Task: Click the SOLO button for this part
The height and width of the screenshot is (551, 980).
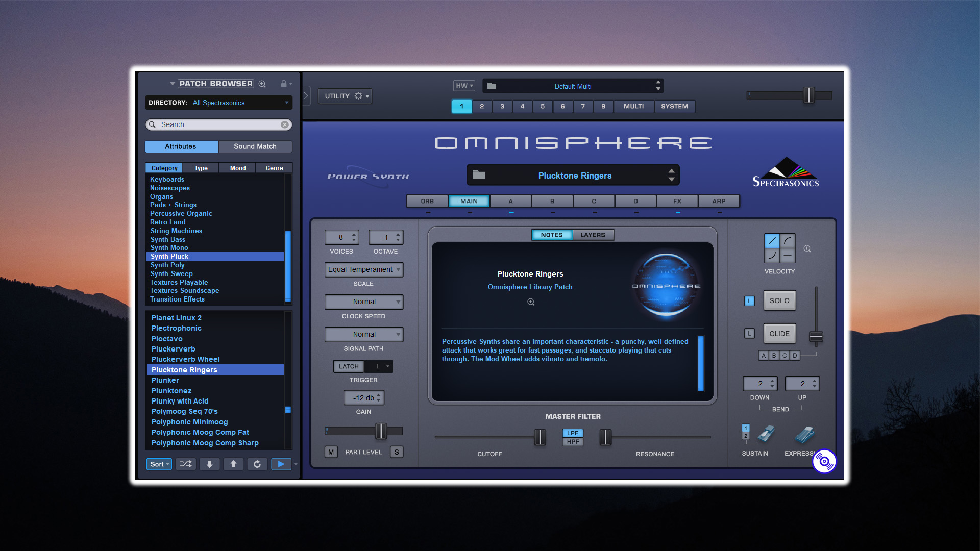Action: tap(779, 300)
